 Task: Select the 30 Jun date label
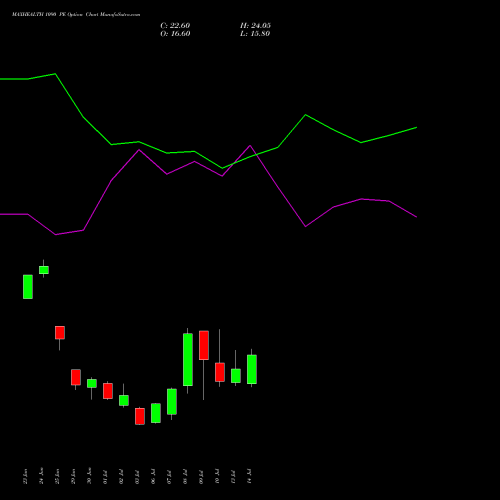[x=90, y=476]
